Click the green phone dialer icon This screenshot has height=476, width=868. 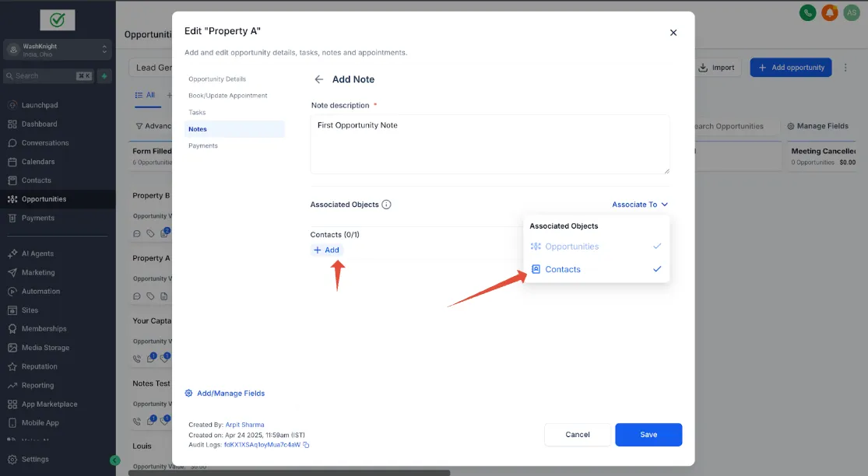click(807, 12)
